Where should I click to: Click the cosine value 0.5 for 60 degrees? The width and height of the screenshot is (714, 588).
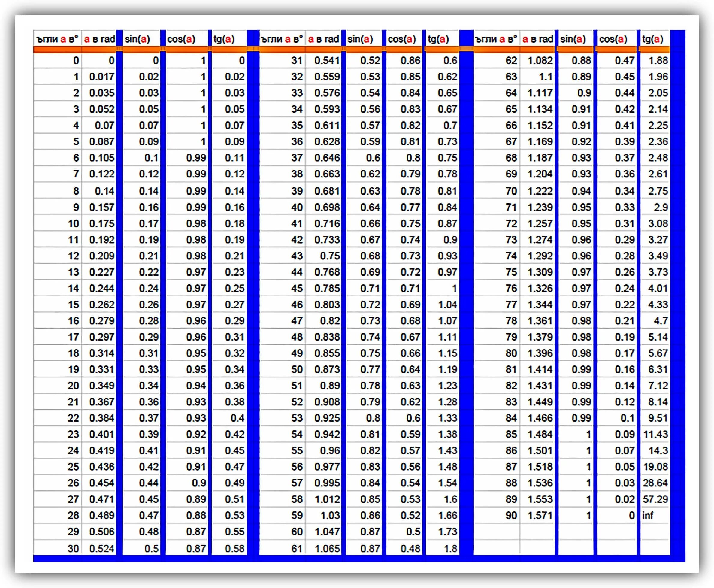click(413, 532)
